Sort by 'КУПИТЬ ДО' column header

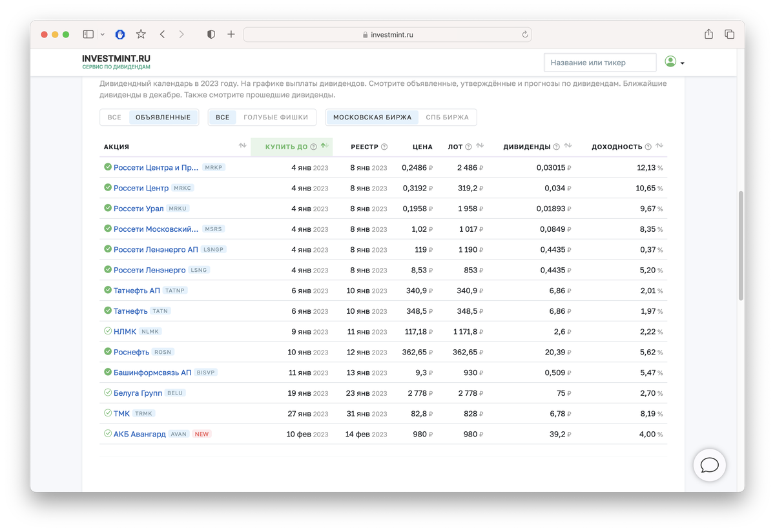pyautogui.click(x=291, y=147)
